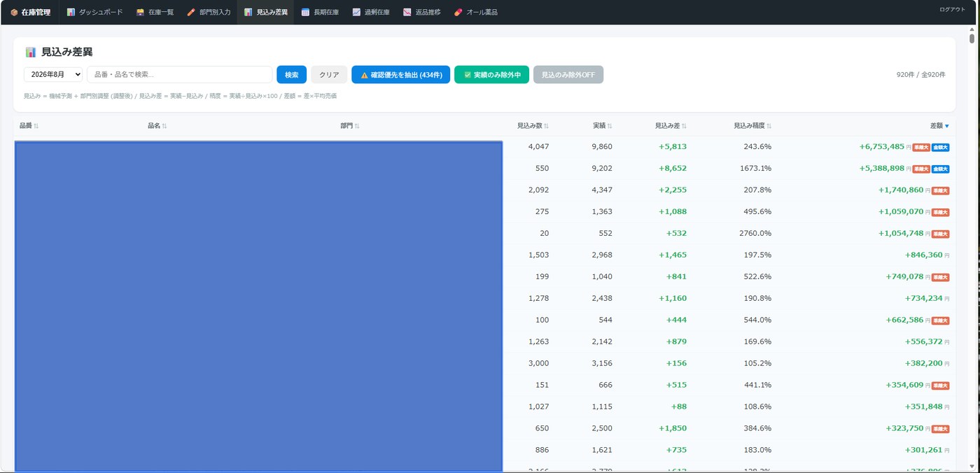This screenshot has width=980, height=473.
Task: Click the pill icon beside オール薬品
Action: click(458, 12)
